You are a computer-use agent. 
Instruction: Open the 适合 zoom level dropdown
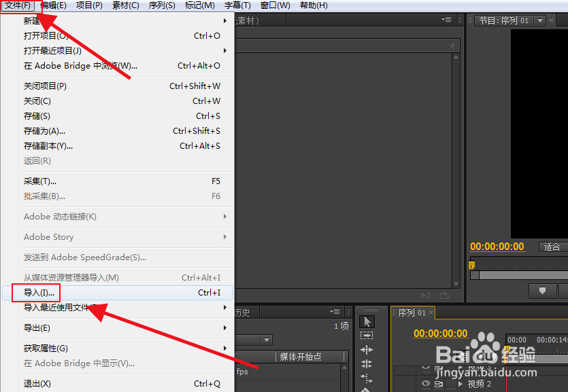(553, 247)
